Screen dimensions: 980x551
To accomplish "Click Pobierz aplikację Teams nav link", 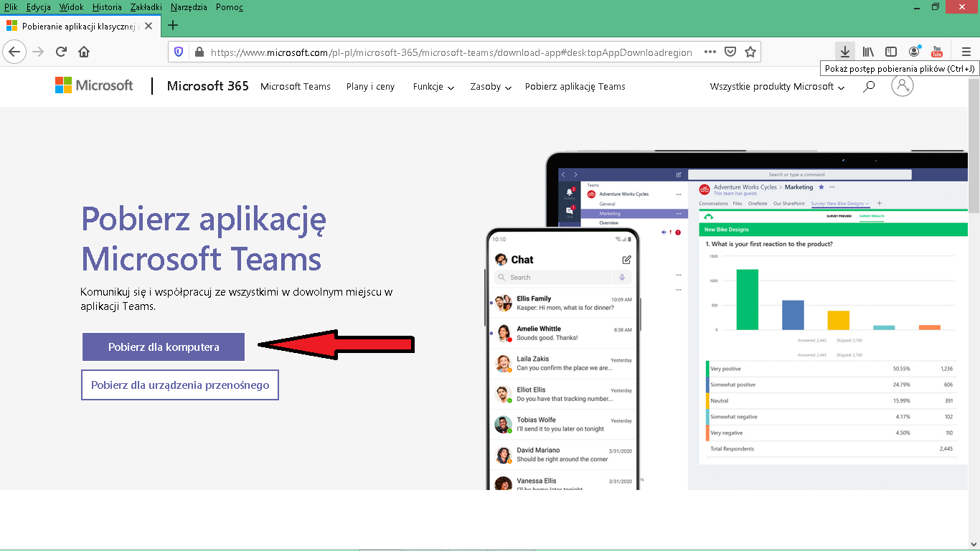I will 575,87.
